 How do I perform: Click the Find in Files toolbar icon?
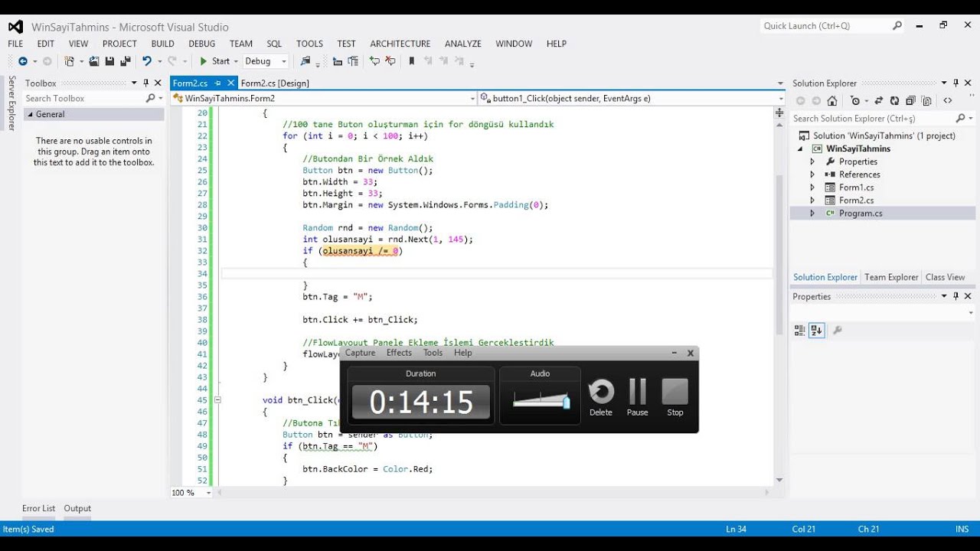click(x=305, y=61)
